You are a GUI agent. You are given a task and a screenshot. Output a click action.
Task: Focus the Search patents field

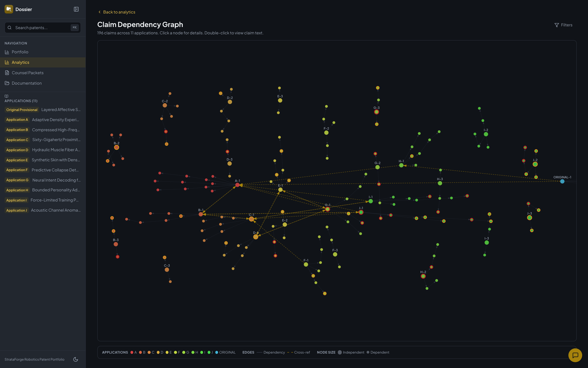(43, 28)
